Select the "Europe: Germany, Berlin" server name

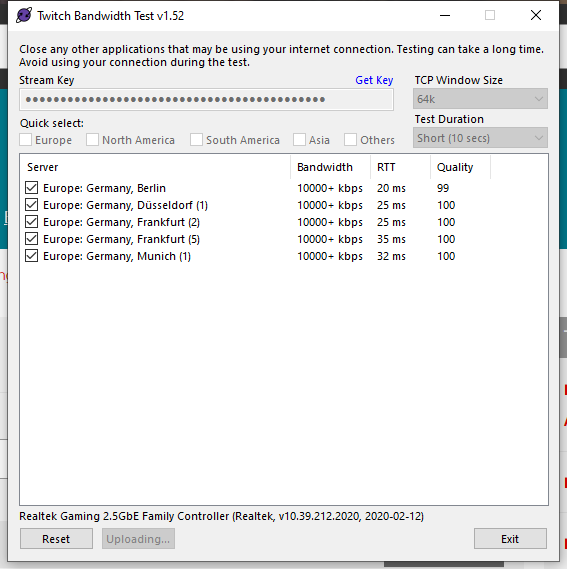pos(104,188)
